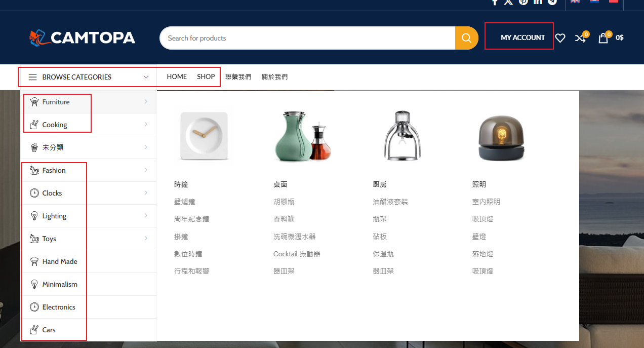Select the 香料罐 link

[x=284, y=219]
